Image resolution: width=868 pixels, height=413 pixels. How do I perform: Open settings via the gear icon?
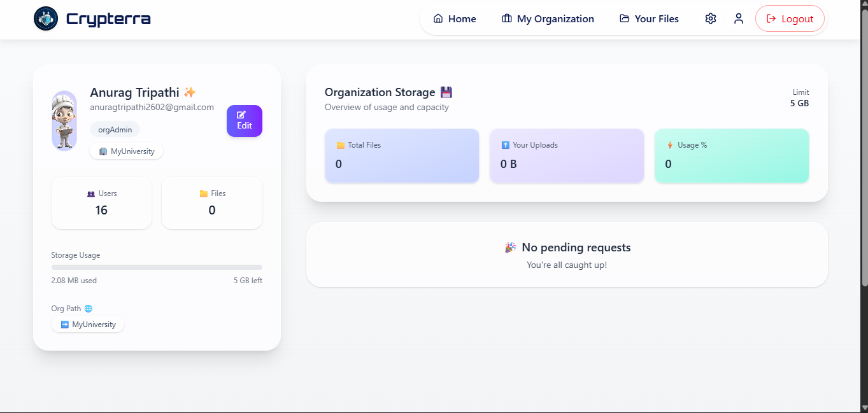click(x=711, y=18)
